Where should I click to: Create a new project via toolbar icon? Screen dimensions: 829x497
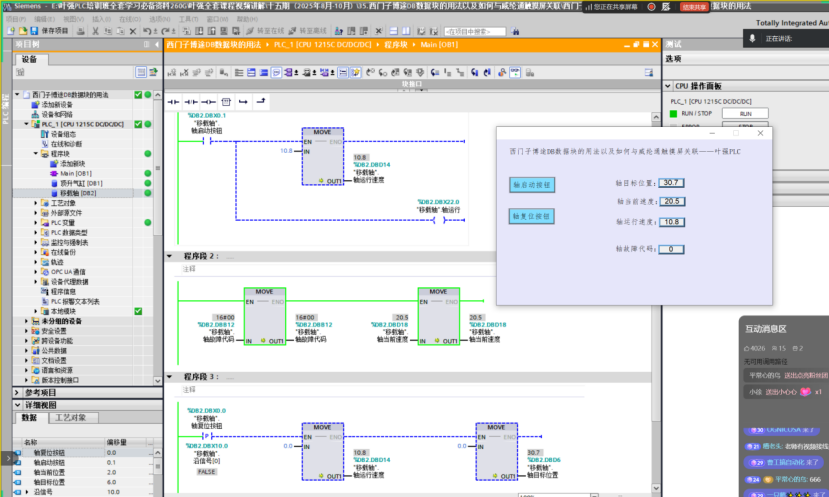[11, 31]
